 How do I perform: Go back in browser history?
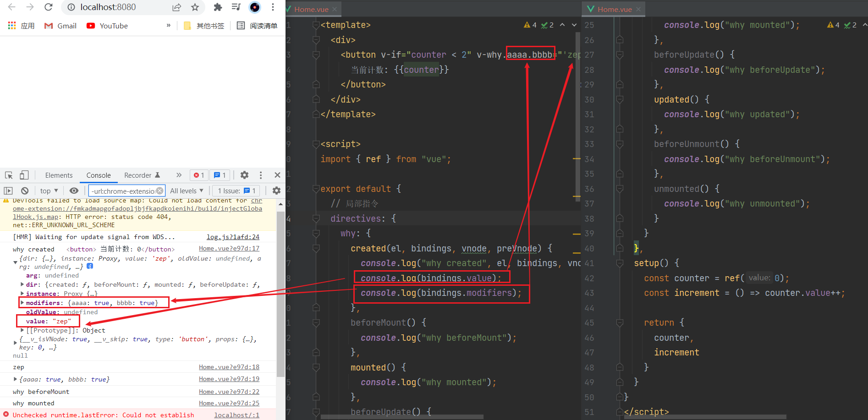pyautogui.click(x=12, y=7)
